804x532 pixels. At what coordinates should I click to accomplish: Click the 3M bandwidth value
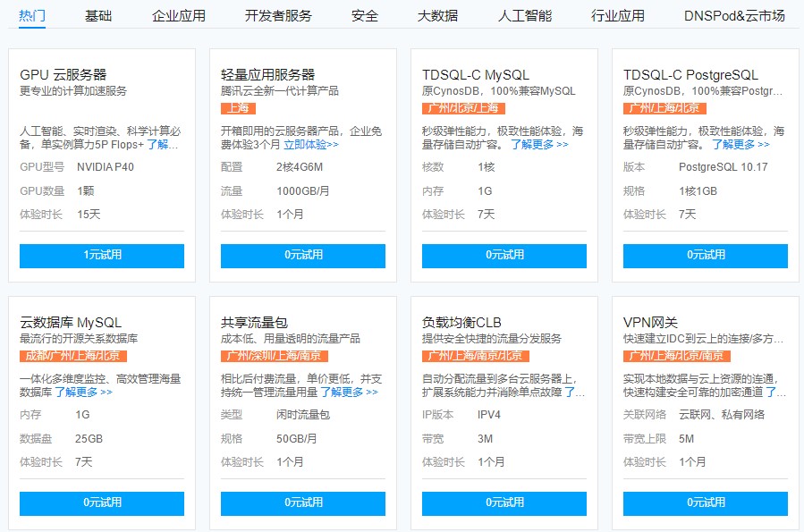(485, 439)
